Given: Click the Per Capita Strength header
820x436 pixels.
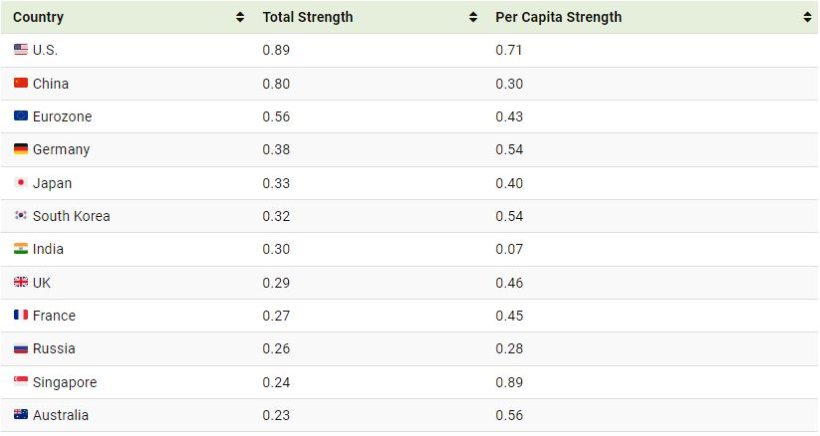Looking at the screenshot, I should coord(558,17).
